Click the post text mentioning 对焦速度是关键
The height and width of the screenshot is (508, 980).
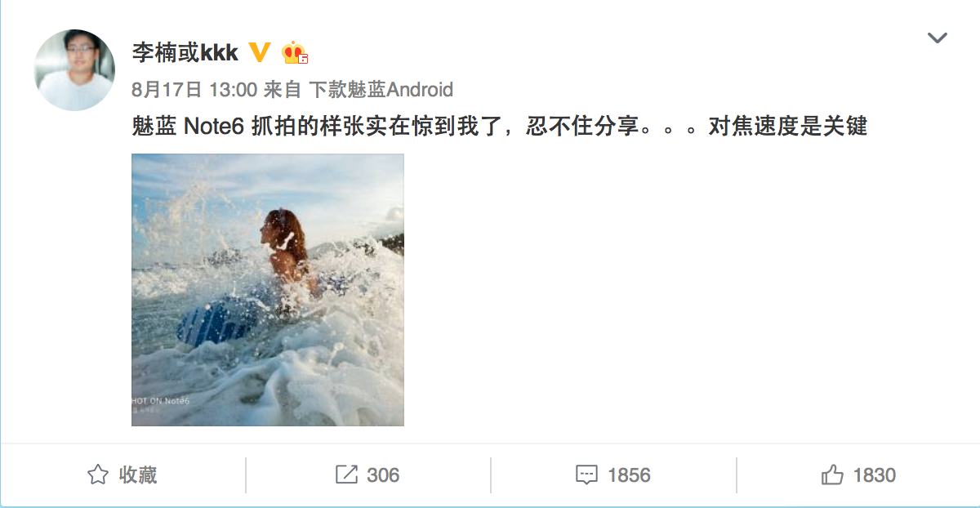pos(499,127)
